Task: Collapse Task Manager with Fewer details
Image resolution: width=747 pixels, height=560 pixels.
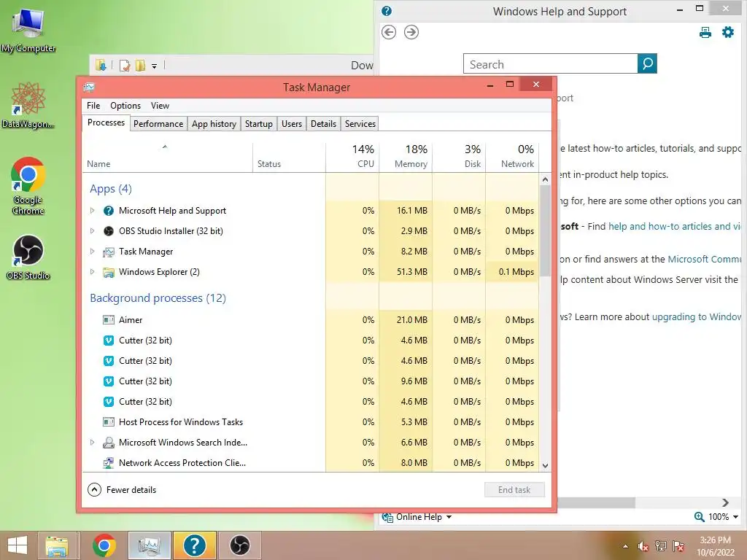Action: click(x=122, y=489)
